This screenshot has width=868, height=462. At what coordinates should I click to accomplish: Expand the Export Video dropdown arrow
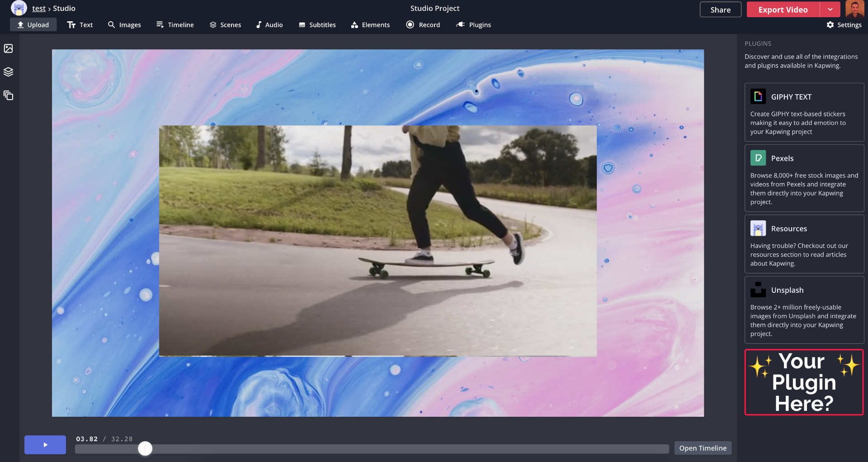point(830,10)
